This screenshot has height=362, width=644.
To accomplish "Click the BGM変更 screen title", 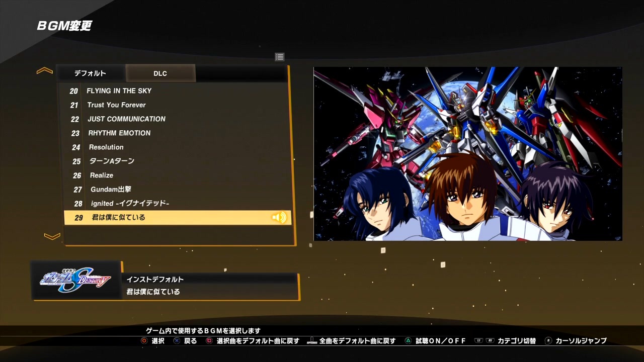I will pos(64,26).
